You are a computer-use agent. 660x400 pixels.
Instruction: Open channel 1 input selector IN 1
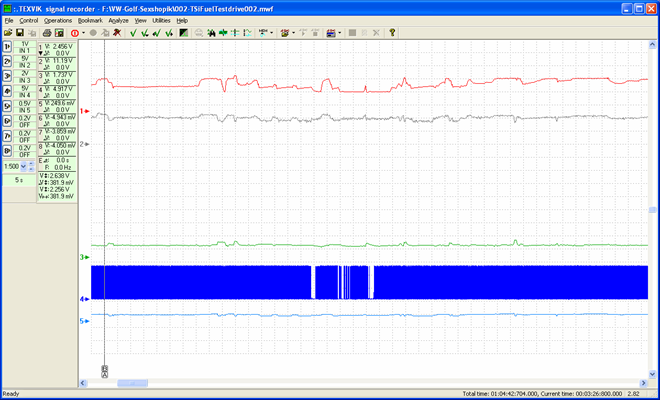25,51
